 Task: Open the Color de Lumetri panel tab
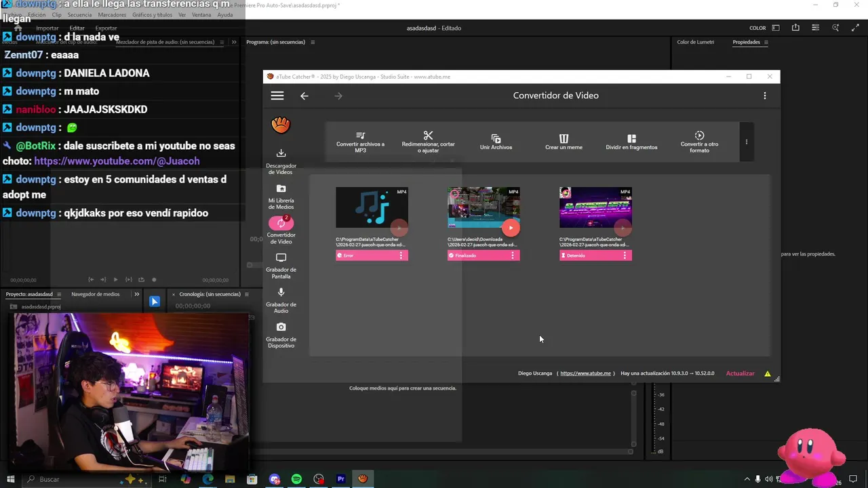695,42
